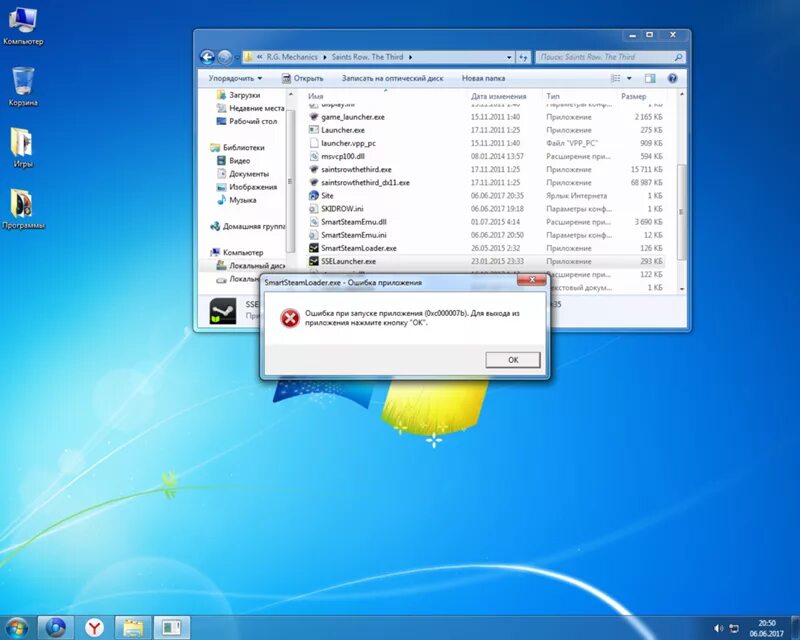800x640 pixels.
Task: Click Открыть in Explorer toolbar
Action: pyautogui.click(x=303, y=78)
